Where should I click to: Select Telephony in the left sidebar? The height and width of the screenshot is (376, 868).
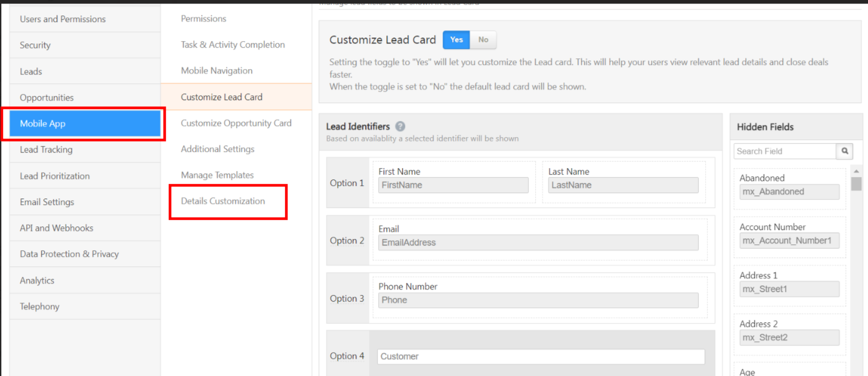click(39, 306)
